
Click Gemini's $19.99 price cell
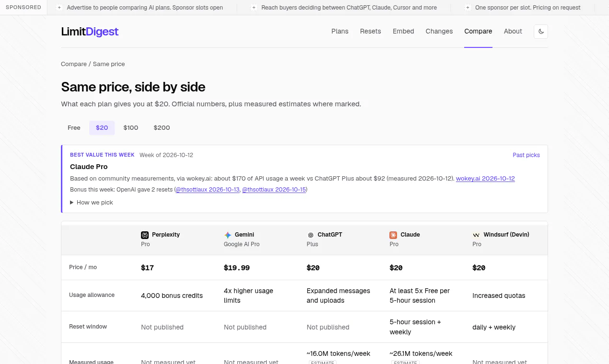(x=237, y=268)
